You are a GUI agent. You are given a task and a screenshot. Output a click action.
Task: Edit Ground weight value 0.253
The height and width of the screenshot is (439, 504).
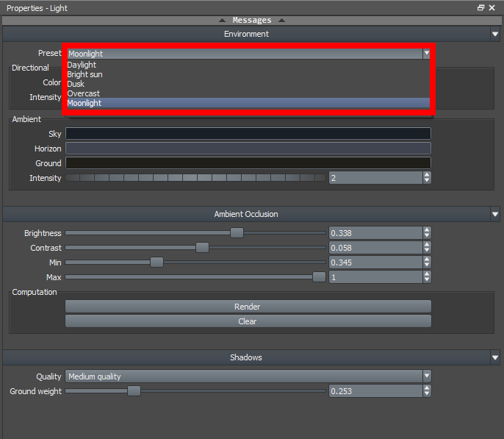click(375, 391)
